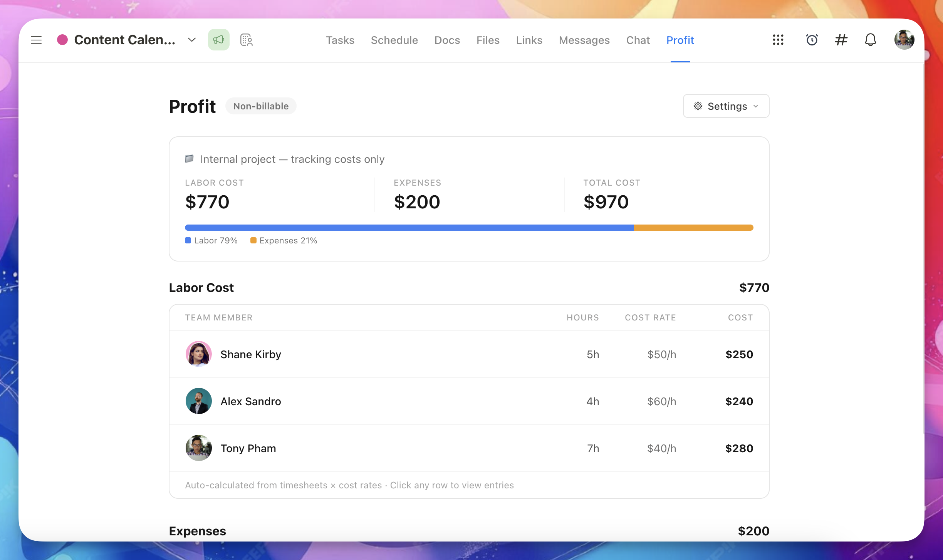Click the pink project color dot
Image resolution: width=943 pixels, height=560 pixels.
tap(62, 40)
